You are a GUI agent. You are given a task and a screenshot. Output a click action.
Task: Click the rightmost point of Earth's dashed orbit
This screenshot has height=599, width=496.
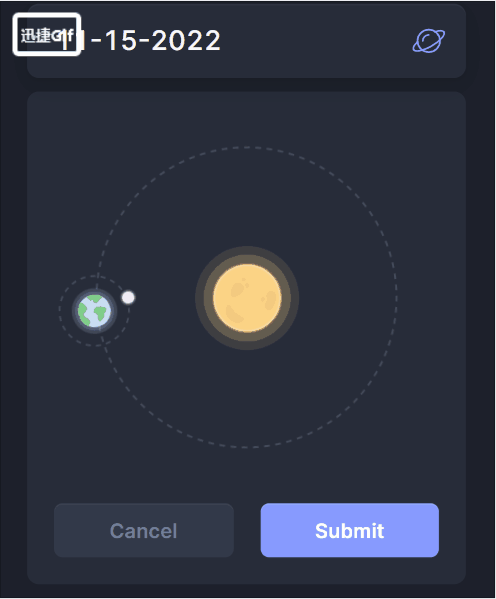pyautogui.click(x=396, y=297)
